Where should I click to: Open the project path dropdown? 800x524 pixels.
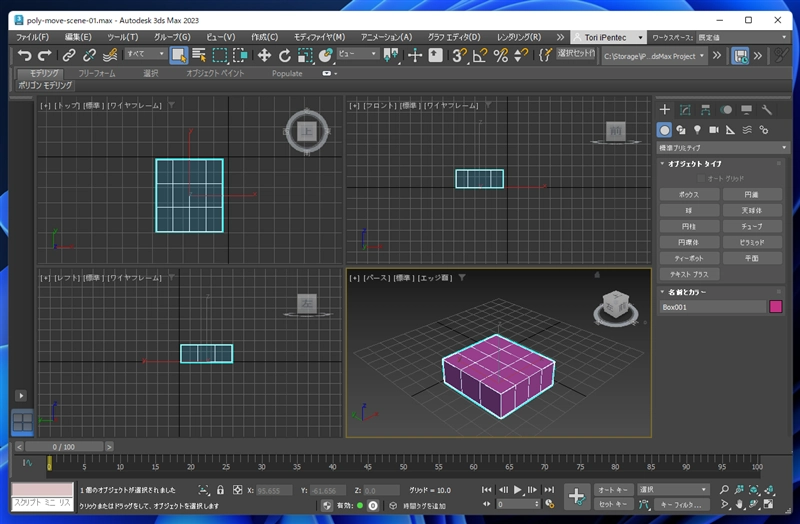(654, 56)
